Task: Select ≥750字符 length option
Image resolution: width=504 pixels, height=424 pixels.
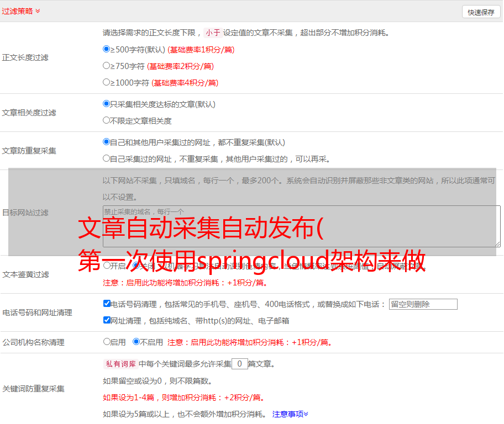Action: coord(106,66)
